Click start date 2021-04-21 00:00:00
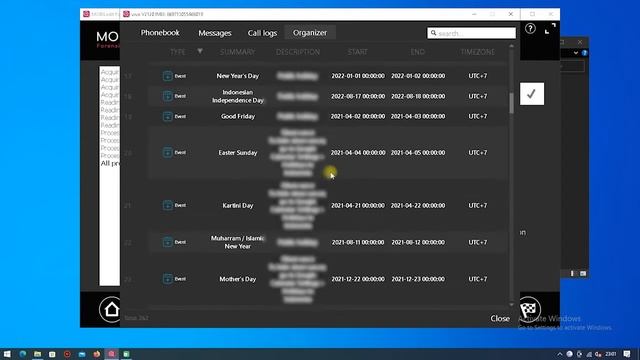Screen dimensions: 640x360 pos(358,205)
